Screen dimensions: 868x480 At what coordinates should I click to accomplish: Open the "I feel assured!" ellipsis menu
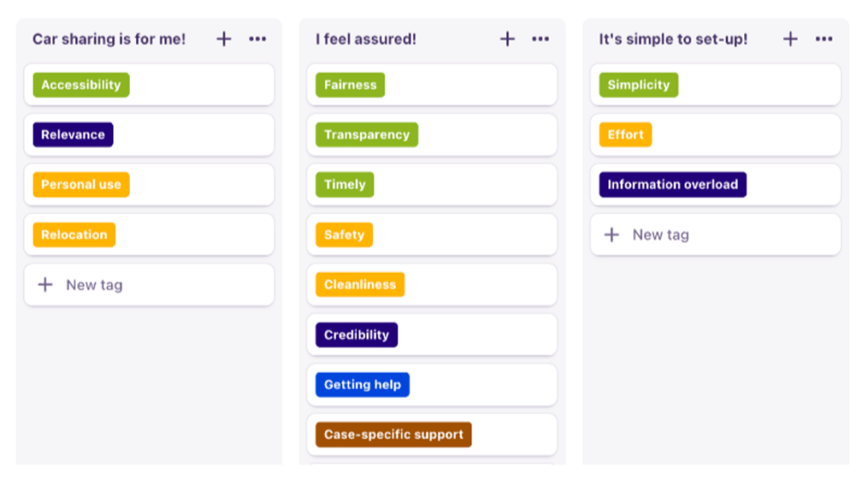point(540,39)
